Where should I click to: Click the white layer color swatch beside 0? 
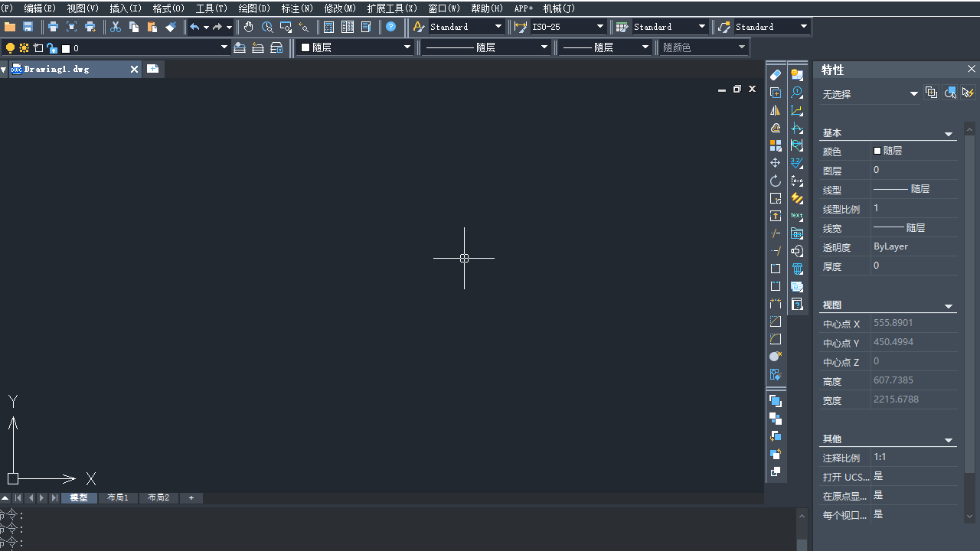point(66,48)
